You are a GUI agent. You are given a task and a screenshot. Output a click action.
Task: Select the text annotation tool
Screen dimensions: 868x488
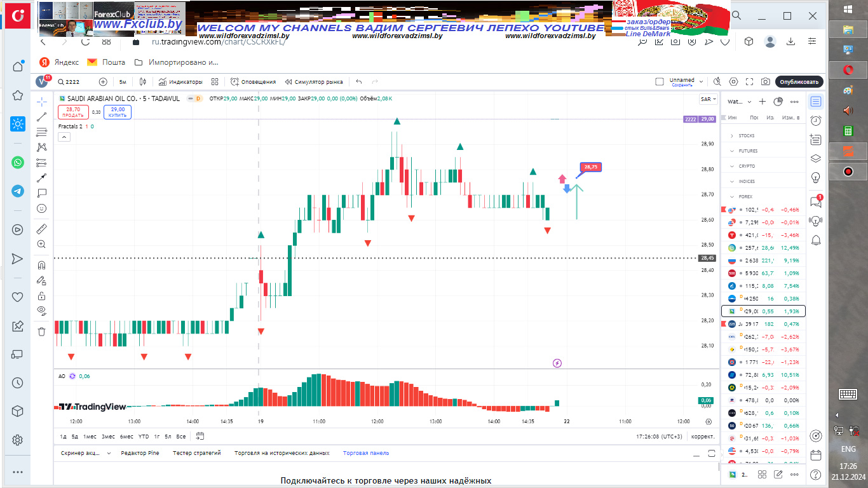42,193
